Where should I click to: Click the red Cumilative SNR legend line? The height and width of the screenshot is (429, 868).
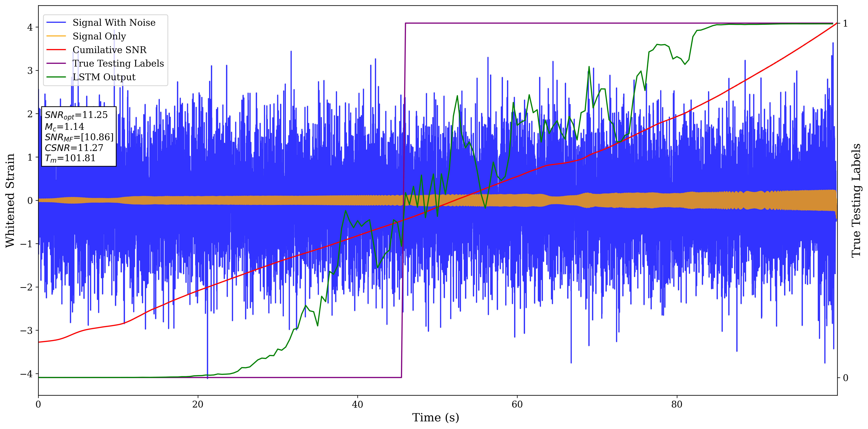(56, 50)
